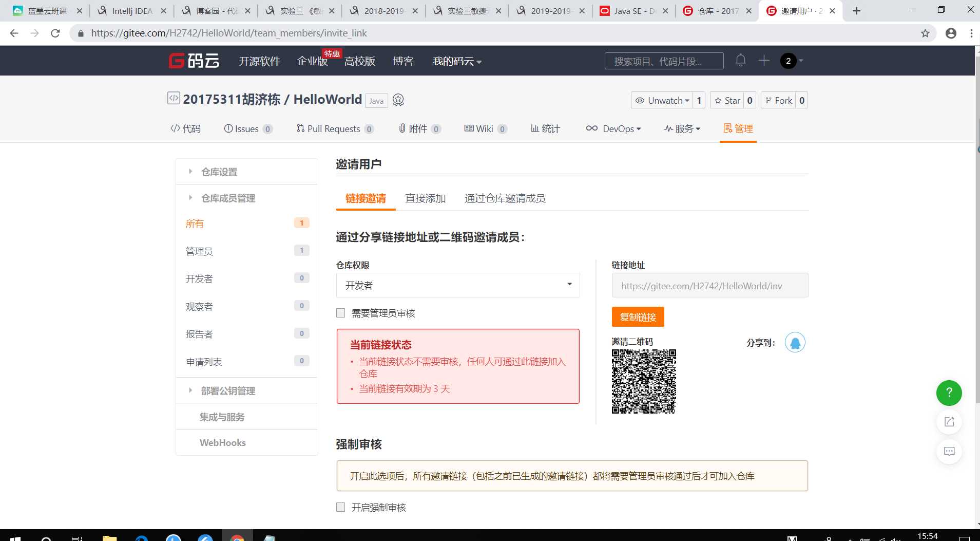Switch to the 直接添加 tab
Viewport: 980px width, 541px height.
tap(425, 198)
